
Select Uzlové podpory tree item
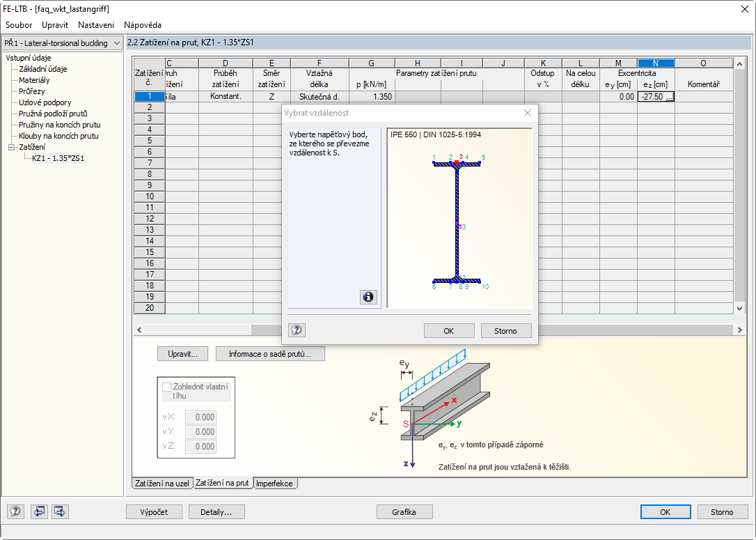click(x=45, y=102)
